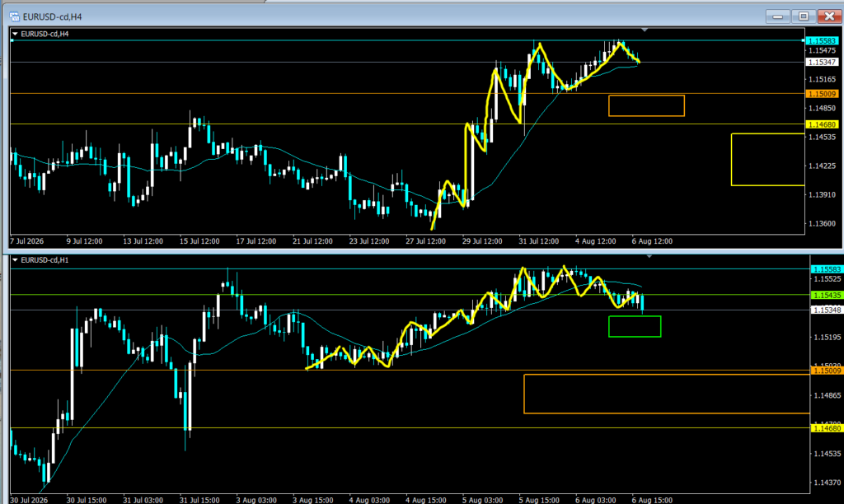
Task: Select the yellow 1.14680 price label on H1 chart
Action: pyautogui.click(x=827, y=428)
